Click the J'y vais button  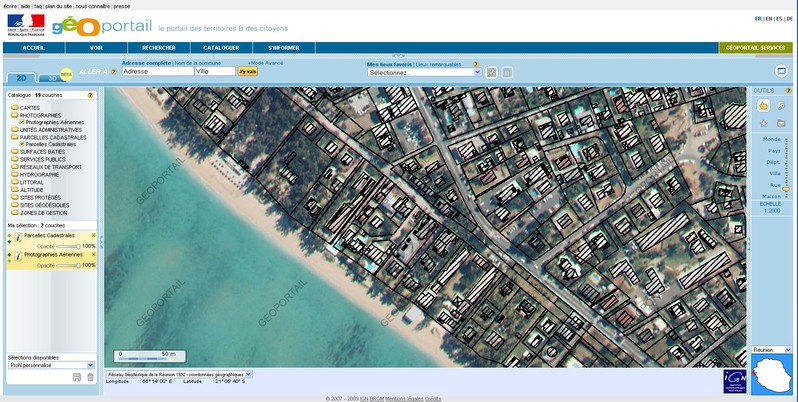pos(248,72)
